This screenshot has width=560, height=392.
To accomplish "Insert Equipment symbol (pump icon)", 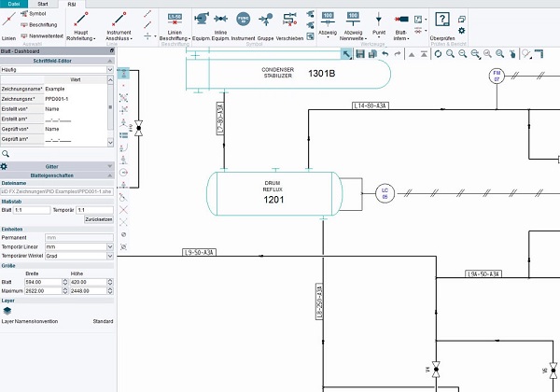I will [x=201, y=26].
